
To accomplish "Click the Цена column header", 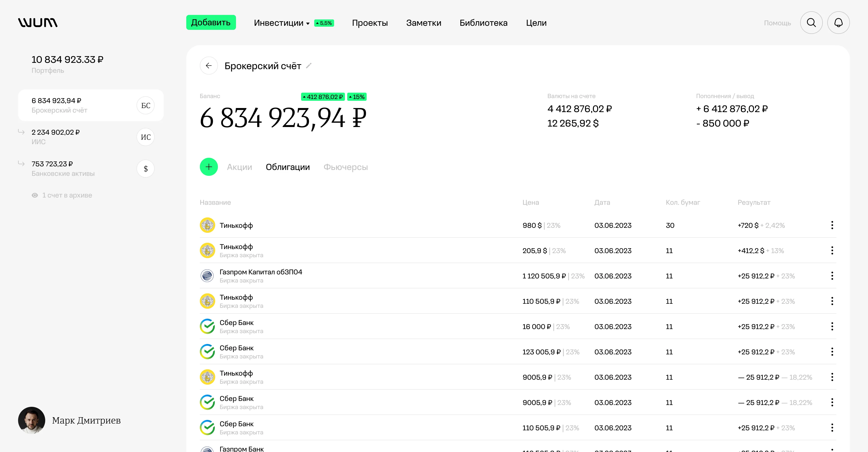I will click(530, 202).
